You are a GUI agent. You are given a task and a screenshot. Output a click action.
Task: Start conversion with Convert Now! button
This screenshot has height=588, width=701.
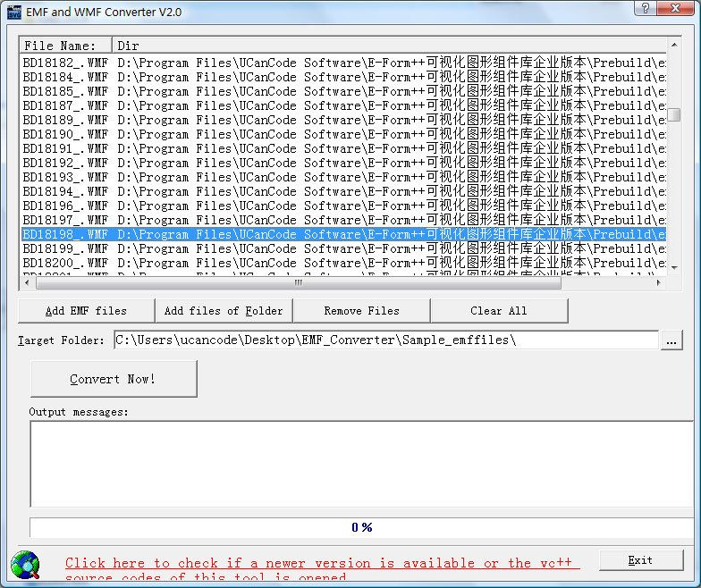point(114,379)
